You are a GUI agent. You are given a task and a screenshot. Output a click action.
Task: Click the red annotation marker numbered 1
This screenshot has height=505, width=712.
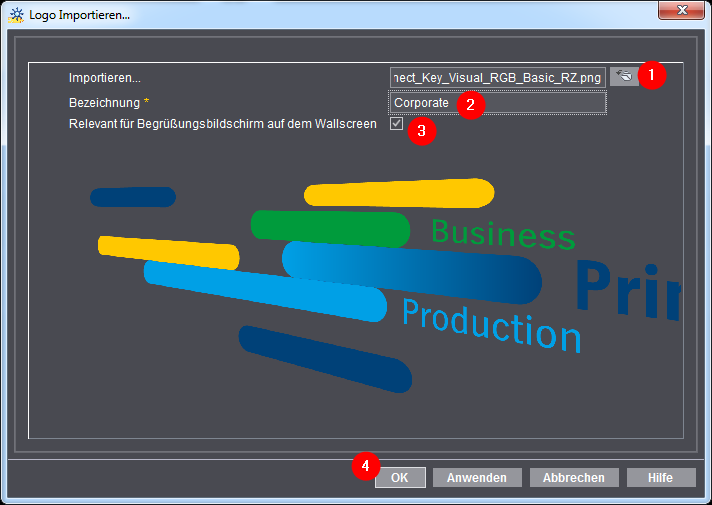pos(652,76)
